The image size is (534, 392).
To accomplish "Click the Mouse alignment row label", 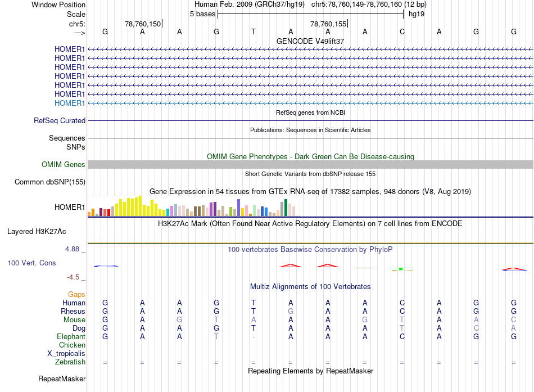I will [x=74, y=320].
